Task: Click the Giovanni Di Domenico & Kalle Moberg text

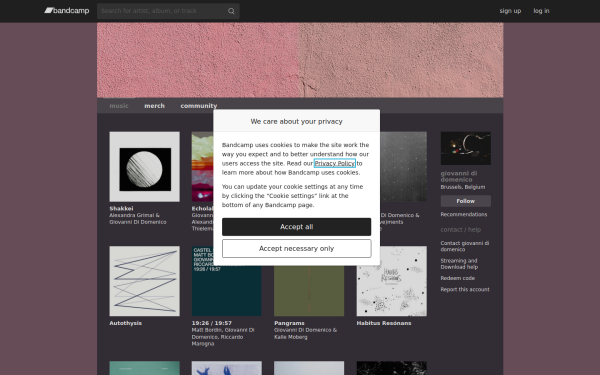Action: [305, 334]
